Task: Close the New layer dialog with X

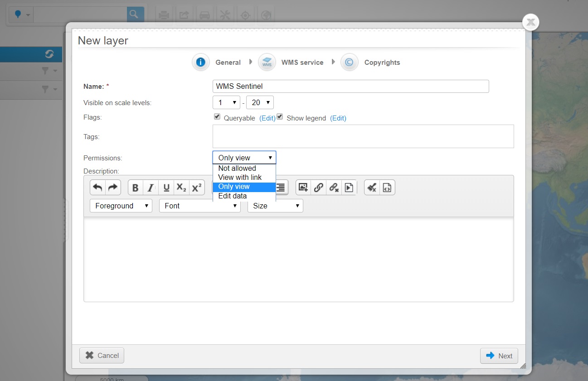Action: [530, 21]
